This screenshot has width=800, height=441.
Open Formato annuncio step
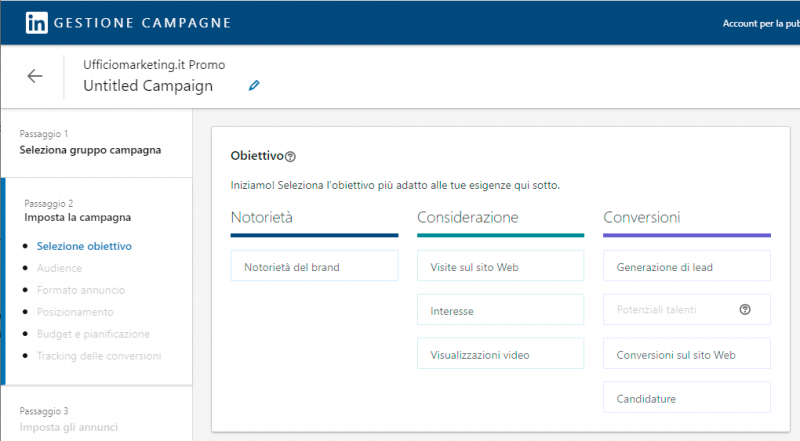click(x=80, y=290)
